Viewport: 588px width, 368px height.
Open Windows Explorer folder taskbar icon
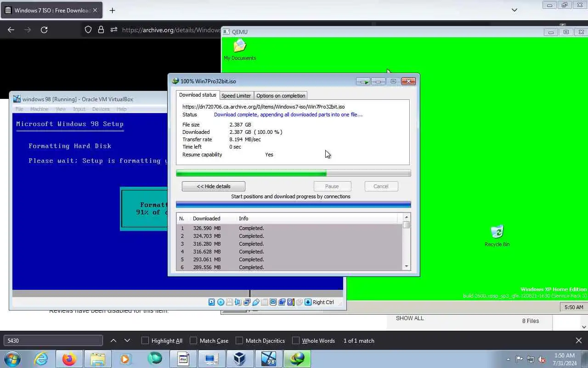click(x=98, y=359)
